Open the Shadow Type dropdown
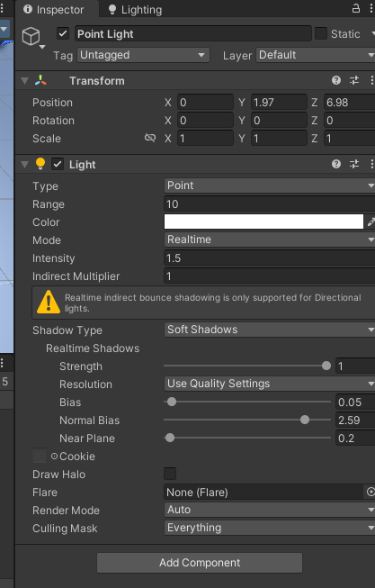375x588 pixels. click(270, 330)
